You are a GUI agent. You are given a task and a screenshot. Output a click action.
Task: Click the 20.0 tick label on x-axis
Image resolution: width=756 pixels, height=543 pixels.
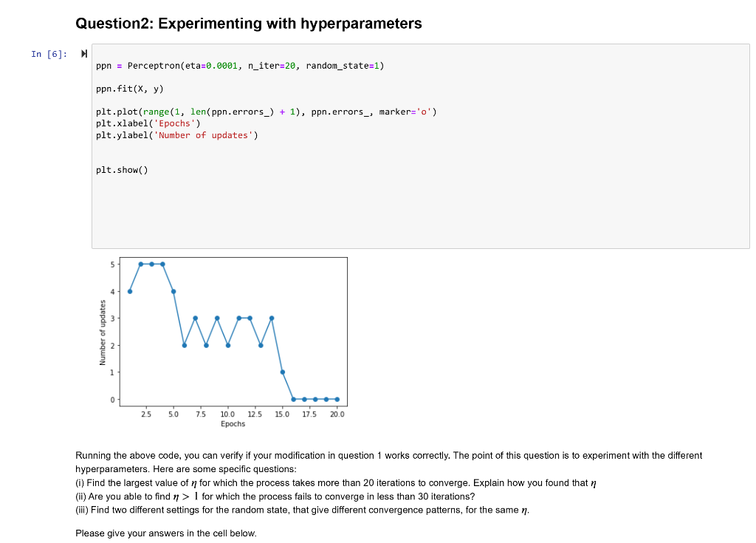point(337,414)
